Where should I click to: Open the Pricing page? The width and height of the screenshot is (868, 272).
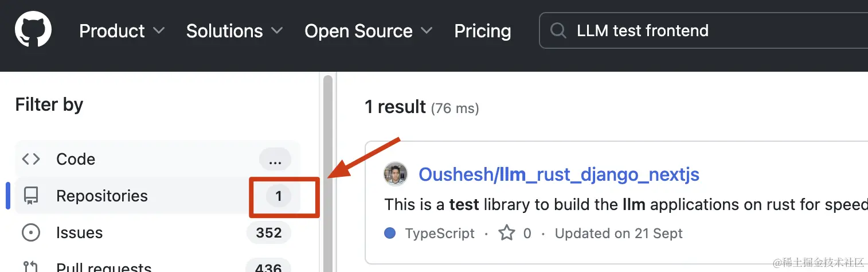483,30
